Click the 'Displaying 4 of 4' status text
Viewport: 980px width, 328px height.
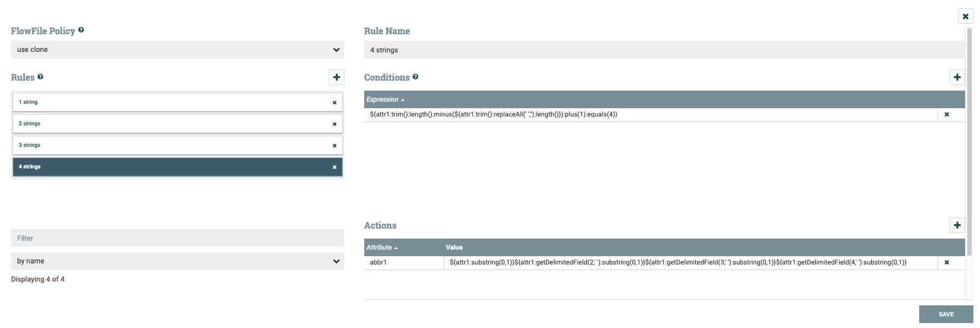(38, 279)
